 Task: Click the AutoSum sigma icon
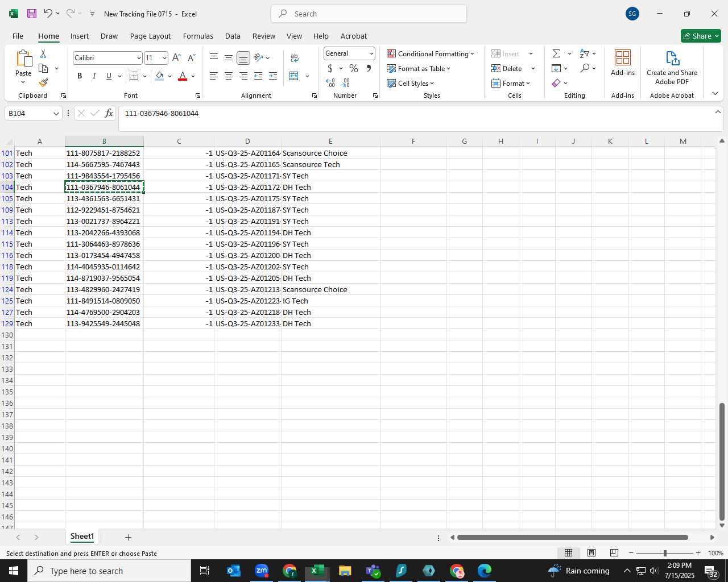click(x=556, y=53)
